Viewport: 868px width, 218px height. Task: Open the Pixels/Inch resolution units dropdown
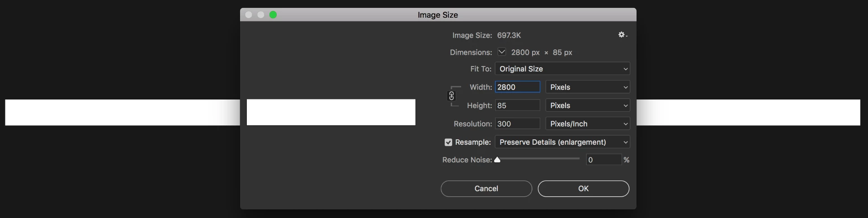[x=588, y=123]
